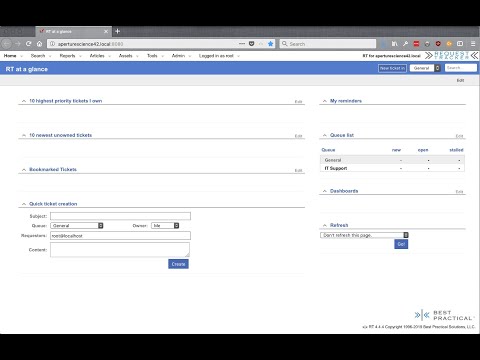The image size is (480, 360).
Task: Edit the 10 newest unowned tickets section
Action: pos(298,136)
